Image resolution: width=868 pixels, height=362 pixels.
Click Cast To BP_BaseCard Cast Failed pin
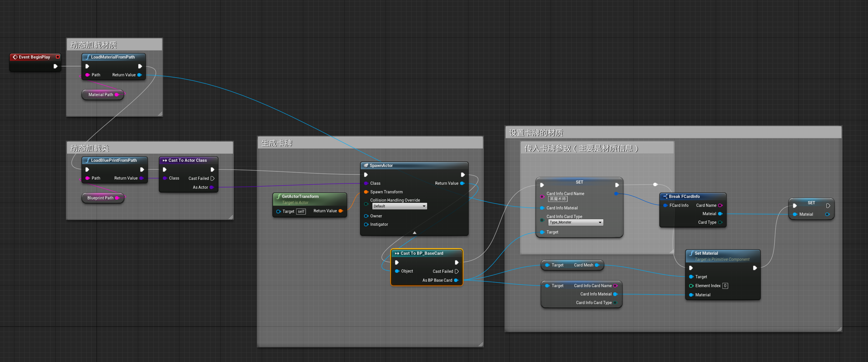point(457,271)
